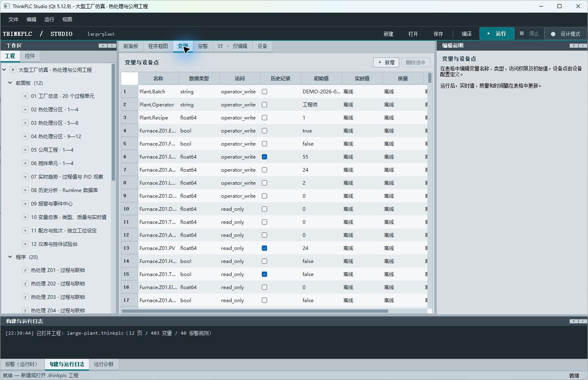Show the 运行诊断 tab at the bottom
This screenshot has width=588, height=380.
tap(104, 365)
